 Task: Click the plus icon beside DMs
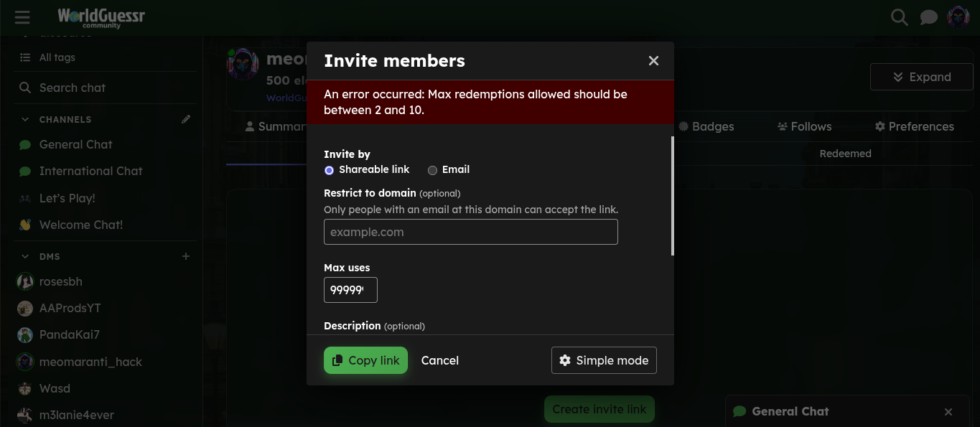[186, 256]
